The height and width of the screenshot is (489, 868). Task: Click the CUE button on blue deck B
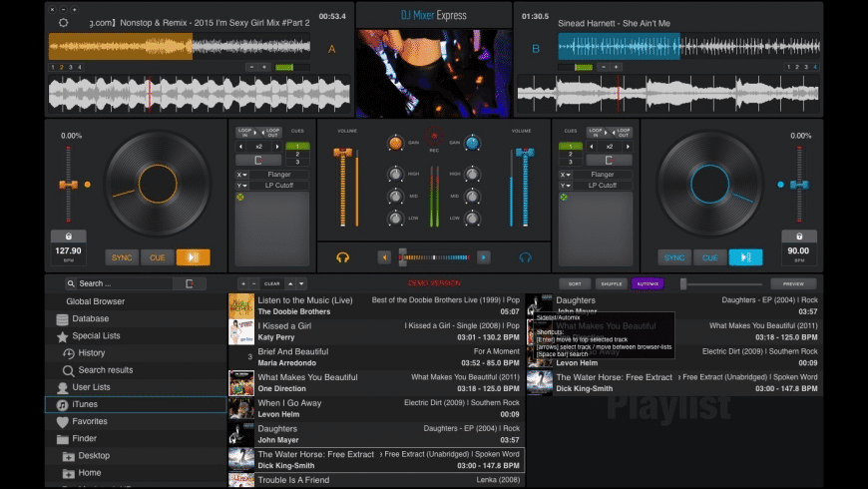pyautogui.click(x=709, y=257)
